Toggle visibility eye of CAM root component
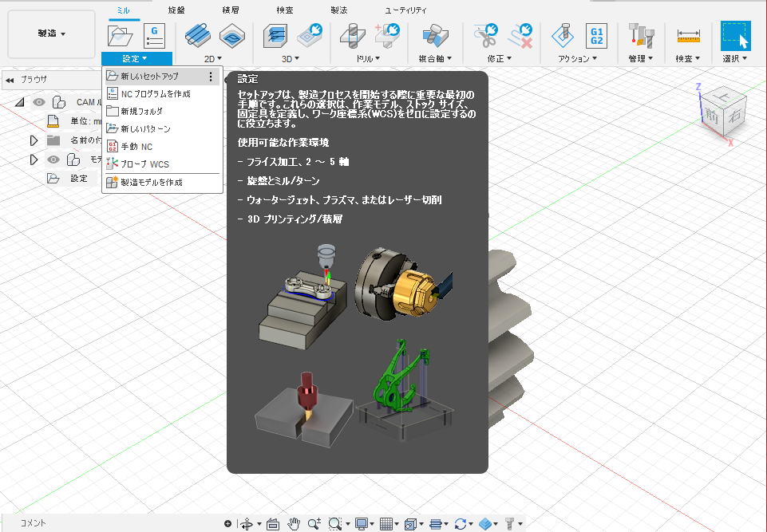Screen dimensions: 767x532 pos(39,102)
